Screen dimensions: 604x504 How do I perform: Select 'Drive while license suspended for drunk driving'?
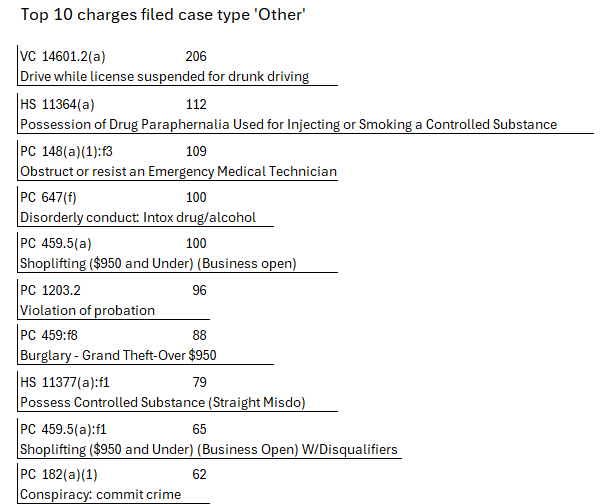[164, 76]
